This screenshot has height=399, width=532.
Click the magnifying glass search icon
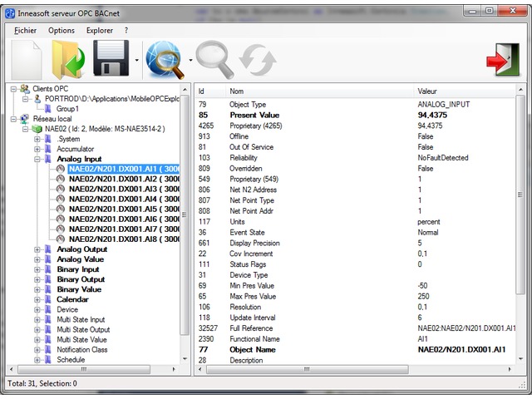pos(213,59)
